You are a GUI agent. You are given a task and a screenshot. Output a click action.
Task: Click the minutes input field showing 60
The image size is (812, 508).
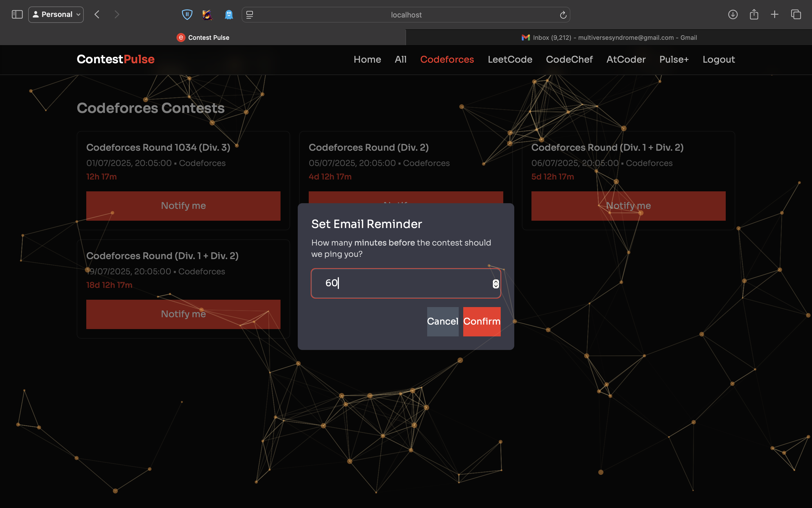[406, 283]
